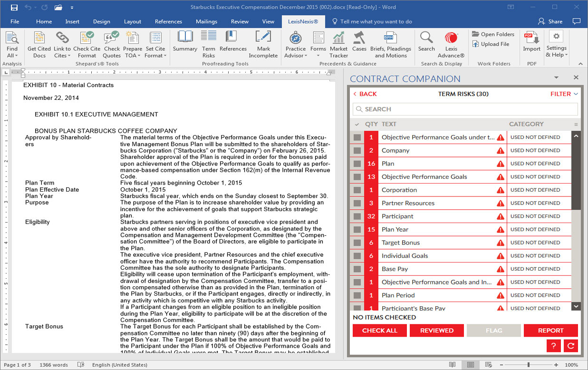This screenshot has width=588, height=370.
Task: Close the Contract Companion pane
Action: (x=576, y=78)
